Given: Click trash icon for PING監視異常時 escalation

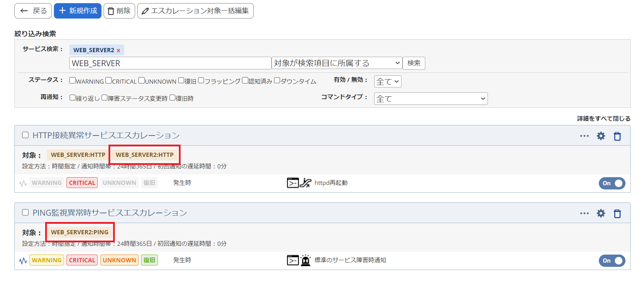Looking at the screenshot, I should [x=617, y=214].
